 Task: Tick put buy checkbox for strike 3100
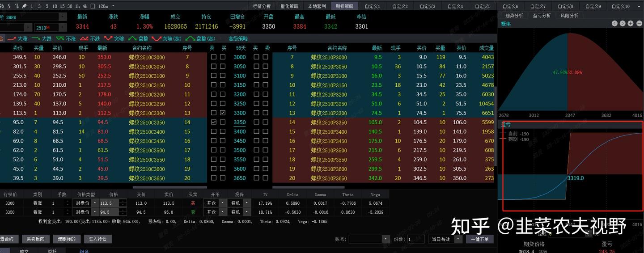point(256,76)
